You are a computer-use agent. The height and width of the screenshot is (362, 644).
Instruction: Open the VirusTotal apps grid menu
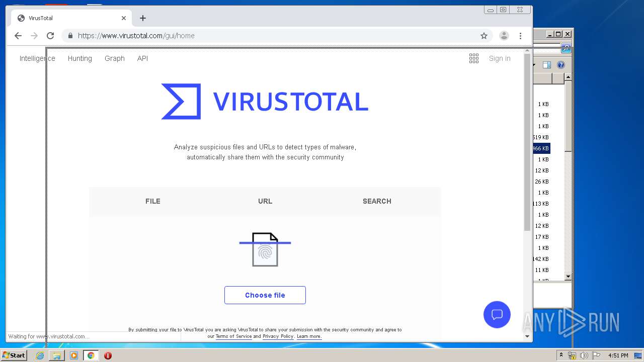pyautogui.click(x=474, y=58)
